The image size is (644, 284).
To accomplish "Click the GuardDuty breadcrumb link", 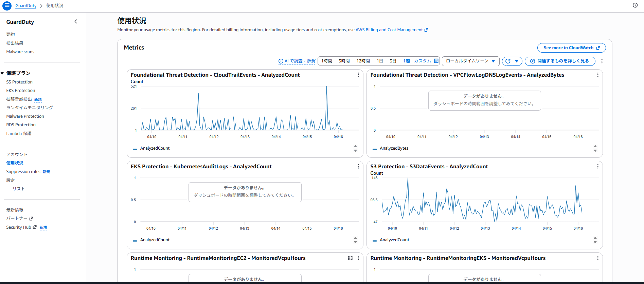I will 26,6.
